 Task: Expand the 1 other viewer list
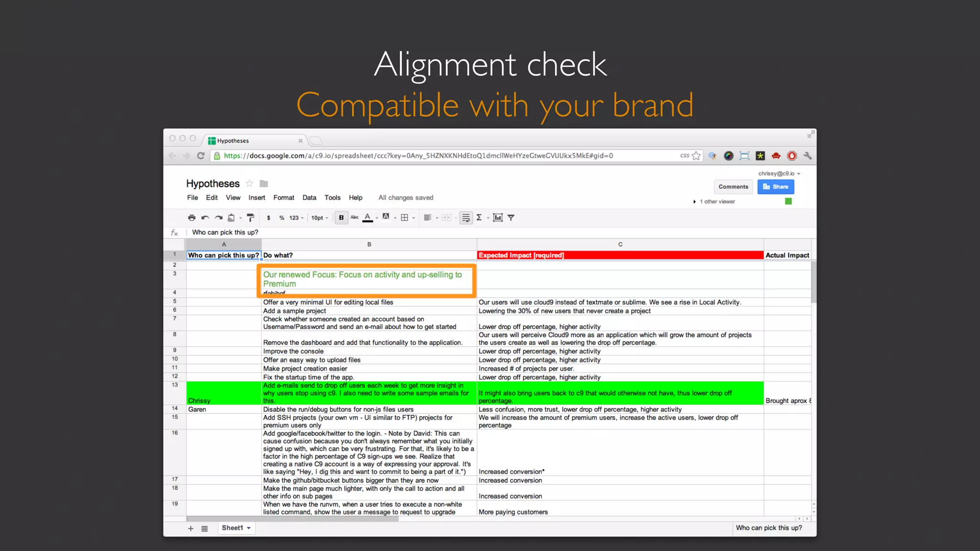pos(695,201)
